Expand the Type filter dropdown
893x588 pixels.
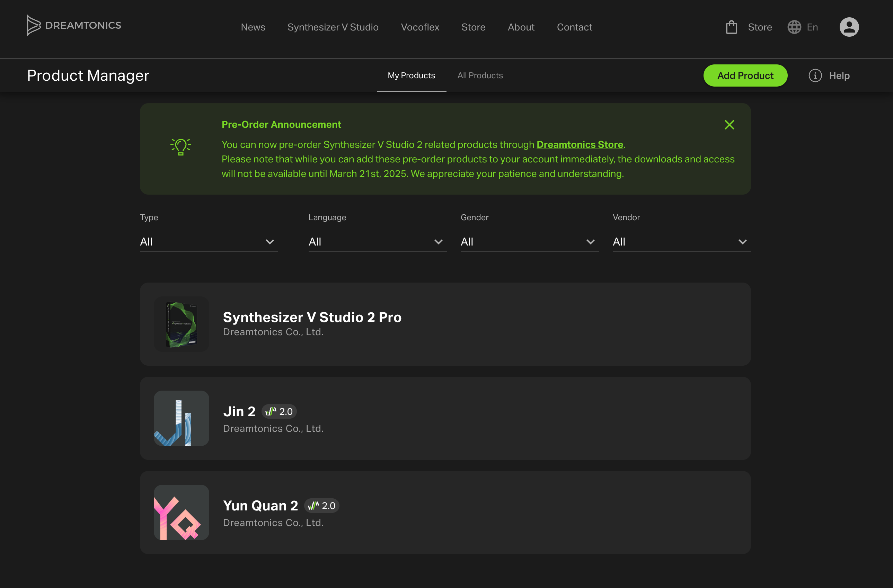209,242
